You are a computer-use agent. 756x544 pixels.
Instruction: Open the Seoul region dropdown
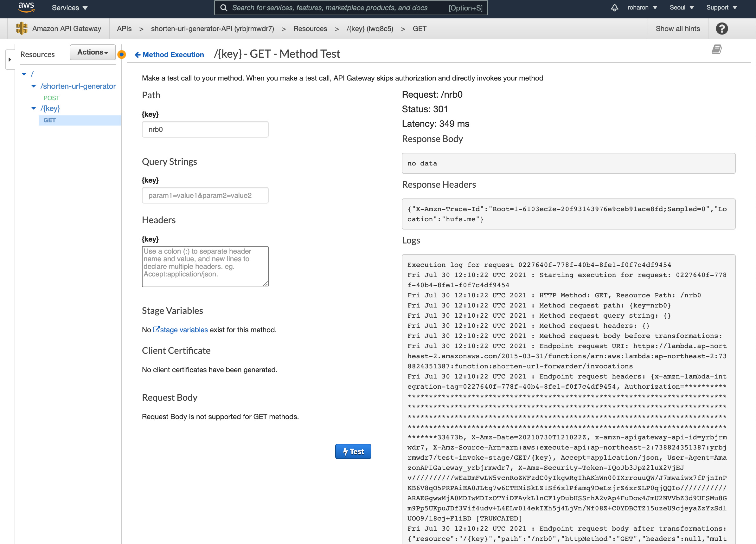point(681,8)
